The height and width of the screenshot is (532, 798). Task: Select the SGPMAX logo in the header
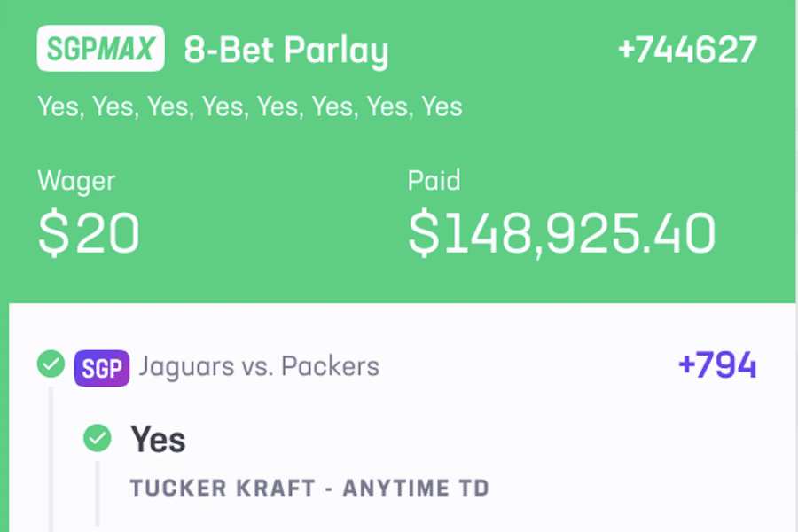[99, 49]
